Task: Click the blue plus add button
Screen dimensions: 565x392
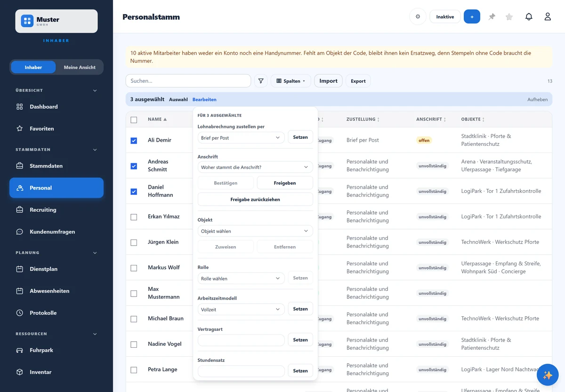Action: [x=472, y=16]
